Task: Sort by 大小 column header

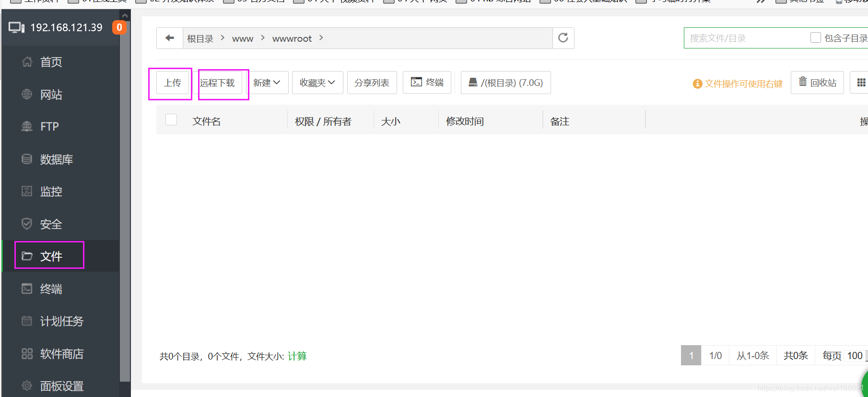Action: [391, 121]
